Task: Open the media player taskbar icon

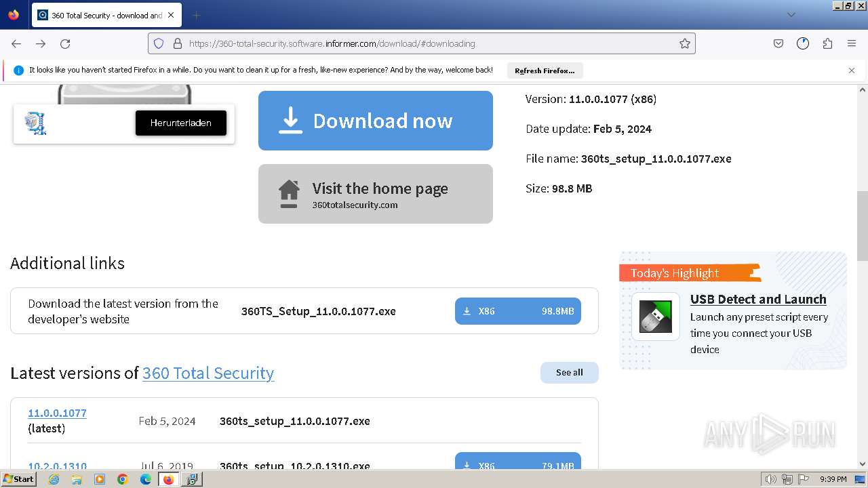Action: click(x=100, y=479)
